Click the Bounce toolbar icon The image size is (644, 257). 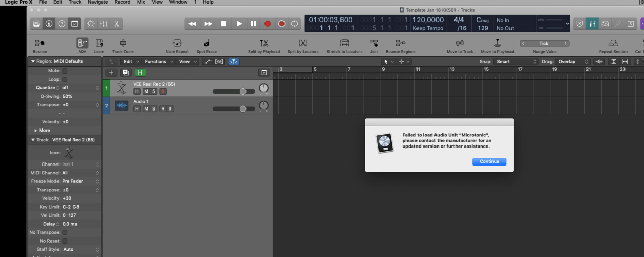click(x=40, y=43)
